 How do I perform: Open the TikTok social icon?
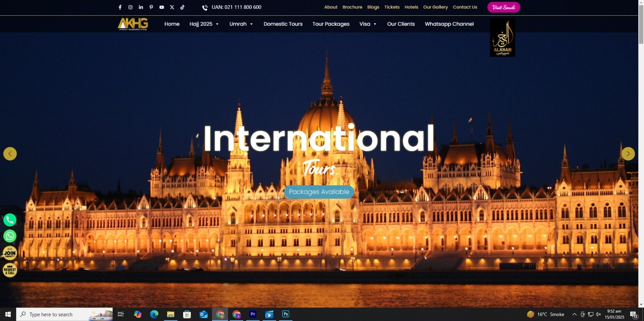[182, 7]
